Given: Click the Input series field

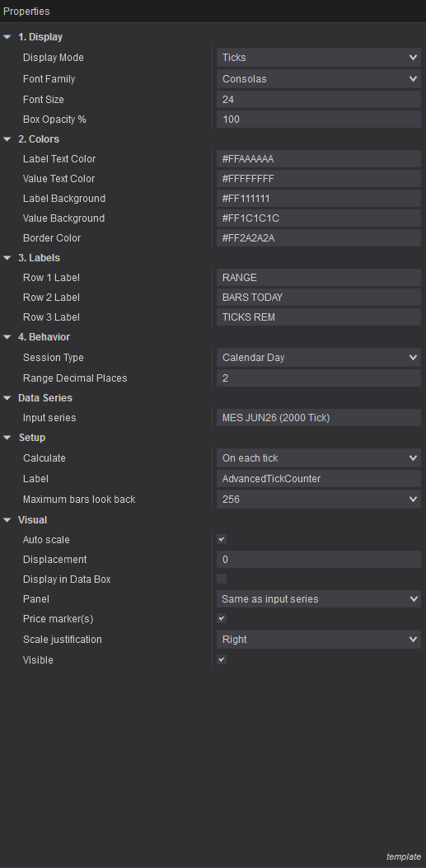Looking at the screenshot, I should [319, 418].
